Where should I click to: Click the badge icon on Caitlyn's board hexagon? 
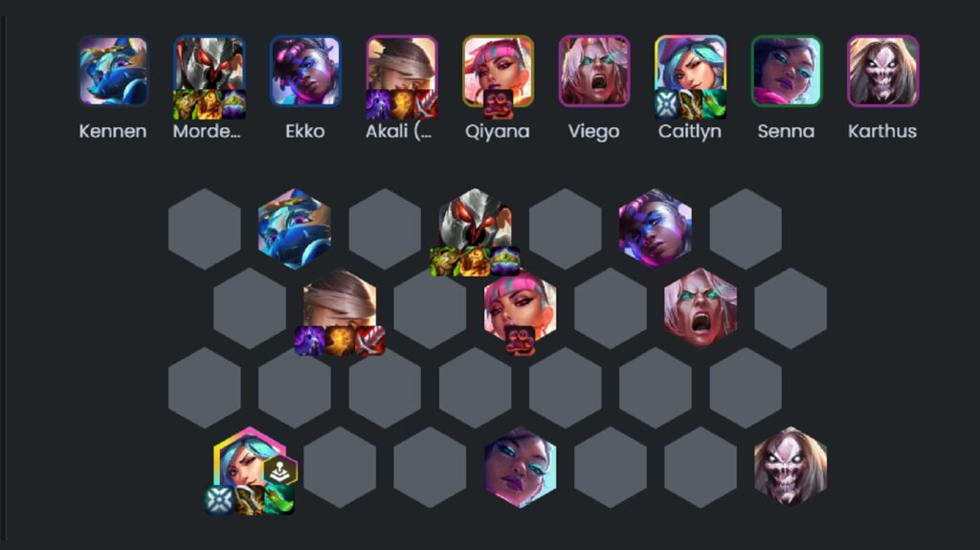[280, 471]
